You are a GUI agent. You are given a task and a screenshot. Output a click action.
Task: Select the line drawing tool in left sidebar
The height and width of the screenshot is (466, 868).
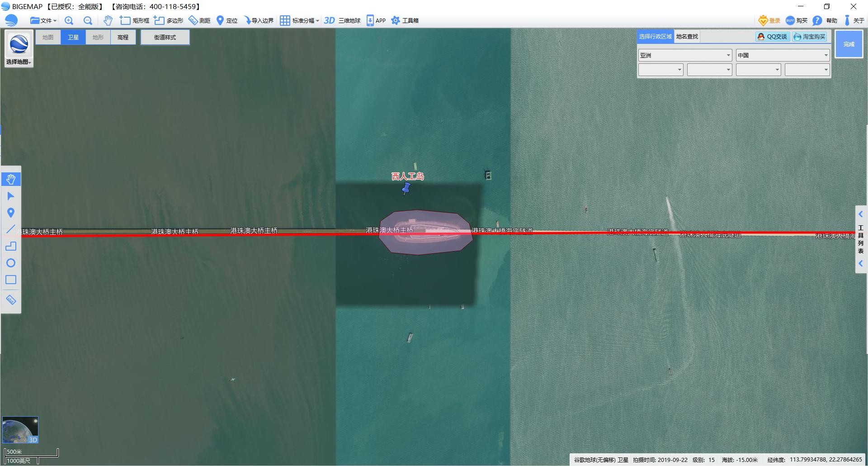click(x=11, y=229)
